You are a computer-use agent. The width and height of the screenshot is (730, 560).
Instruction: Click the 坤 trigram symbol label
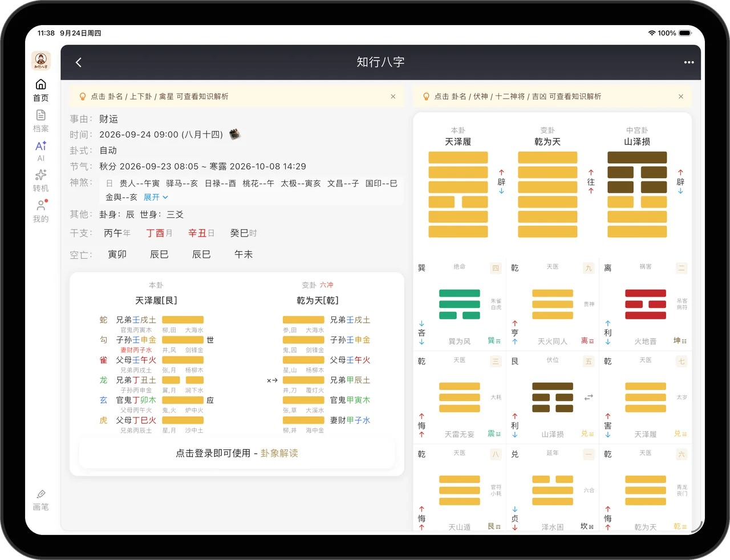(680, 341)
